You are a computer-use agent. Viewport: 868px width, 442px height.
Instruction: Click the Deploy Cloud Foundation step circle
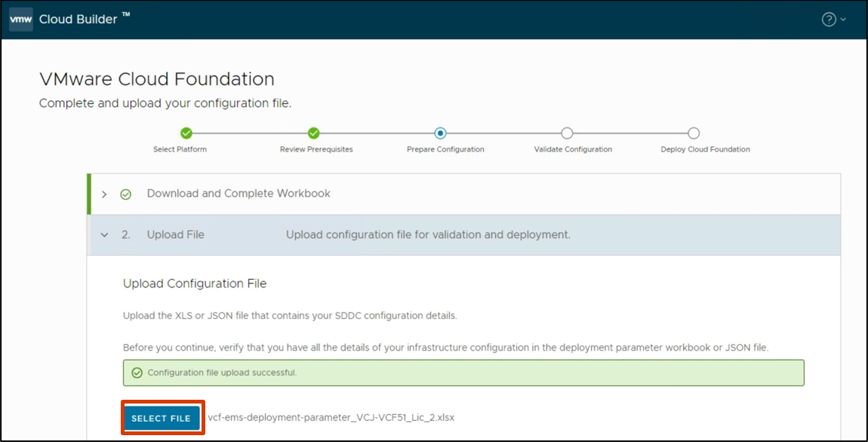(x=694, y=134)
